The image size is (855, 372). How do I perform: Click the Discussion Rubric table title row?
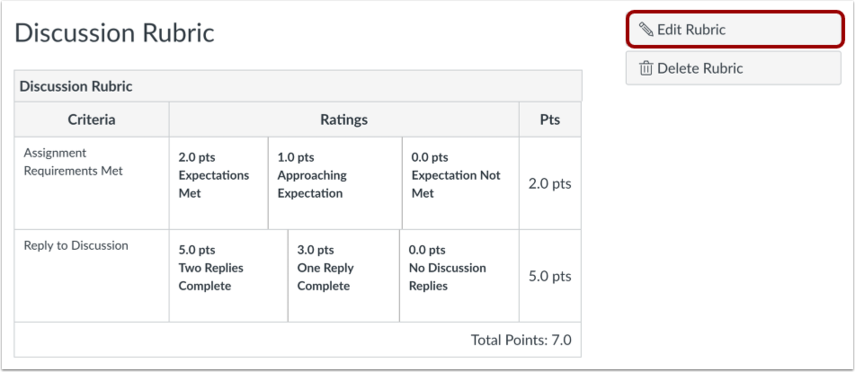coord(298,86)
